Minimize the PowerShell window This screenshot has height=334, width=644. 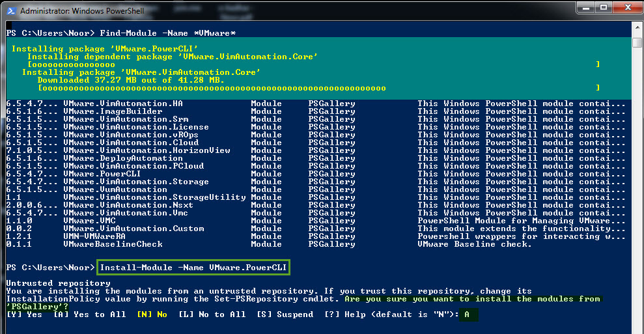tap(586, 8)
